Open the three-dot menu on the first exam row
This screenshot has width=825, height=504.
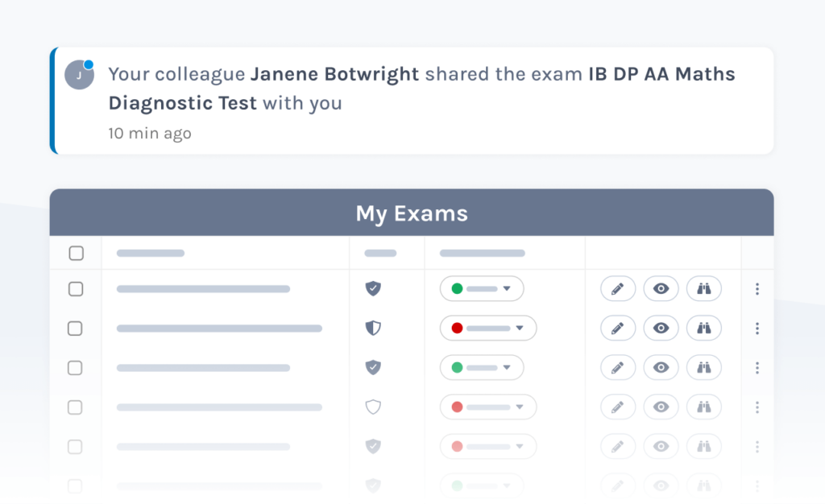757,288
